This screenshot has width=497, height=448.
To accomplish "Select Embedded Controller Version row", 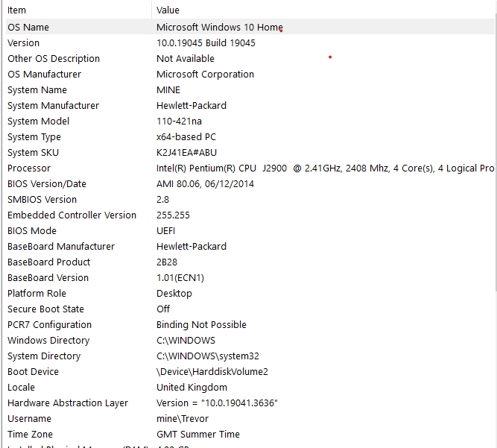I will click(72, 215).
